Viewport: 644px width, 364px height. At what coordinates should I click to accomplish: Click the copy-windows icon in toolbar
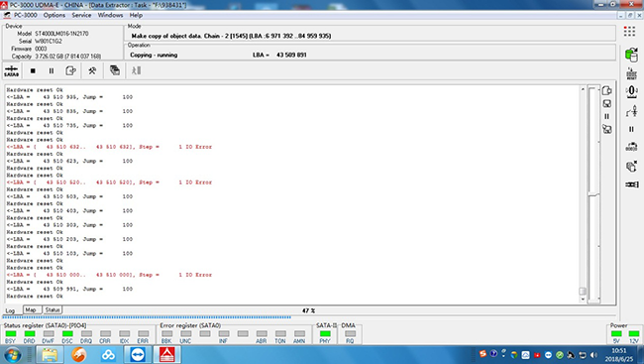click(x=115, y=70)
